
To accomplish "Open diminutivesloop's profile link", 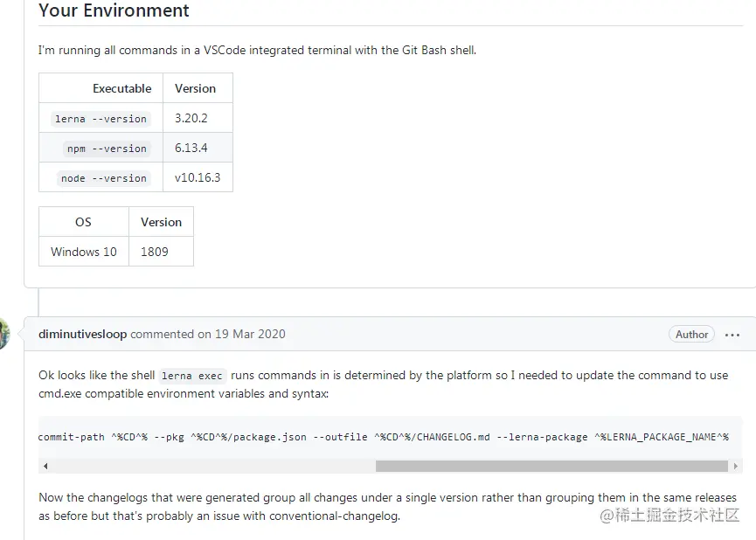I will click(82, 334).
